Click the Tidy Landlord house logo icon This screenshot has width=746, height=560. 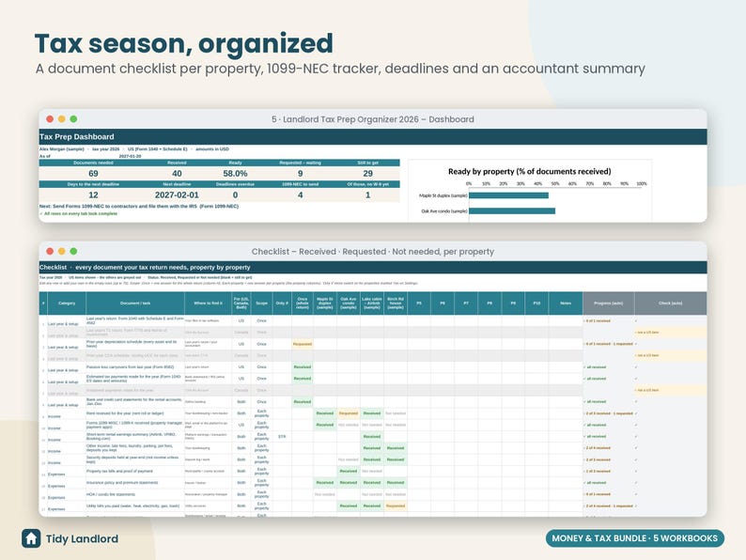click(x=31, y=538)
